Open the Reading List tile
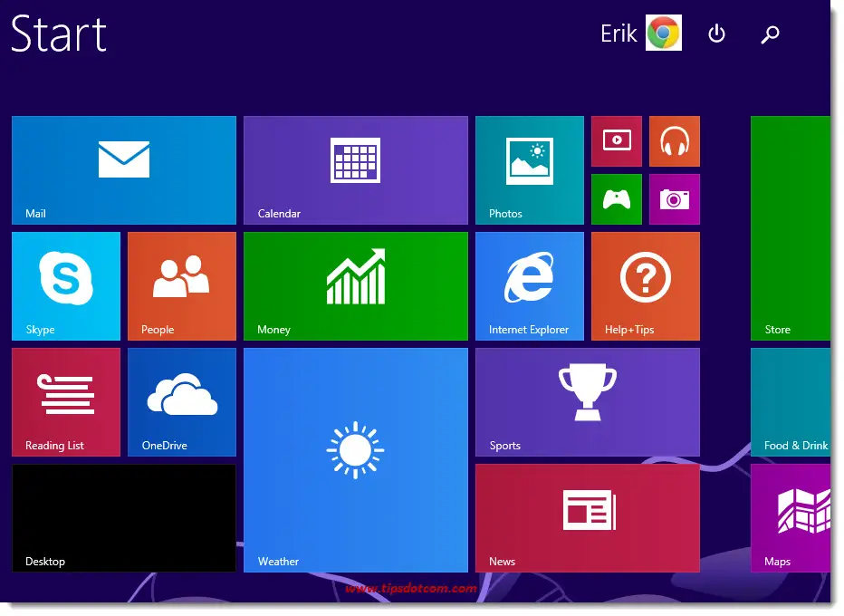844x616 pixels. 66,402
